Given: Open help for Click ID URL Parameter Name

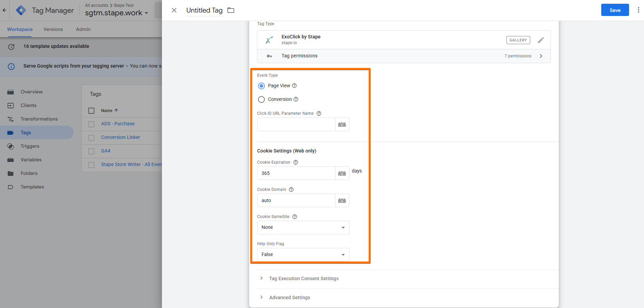Looking at the screenshot, I should coord(319,113).
